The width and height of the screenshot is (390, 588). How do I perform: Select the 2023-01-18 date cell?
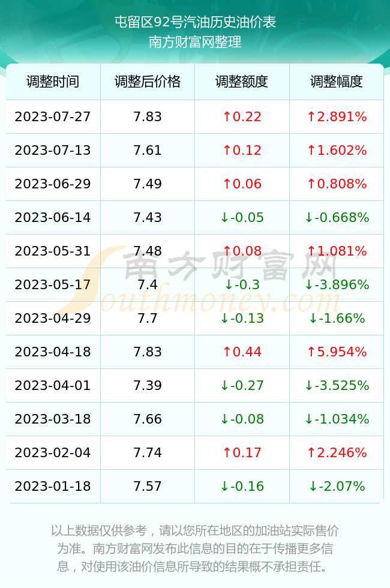click(53, 487)
